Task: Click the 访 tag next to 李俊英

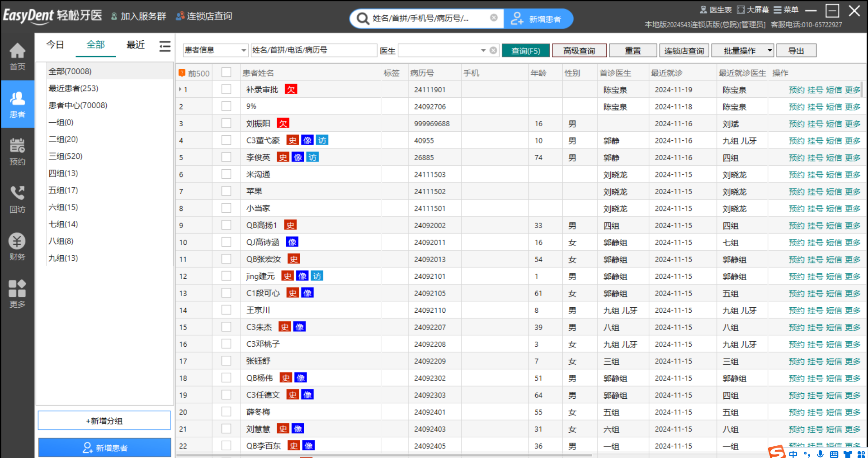Action: point(312,157)
